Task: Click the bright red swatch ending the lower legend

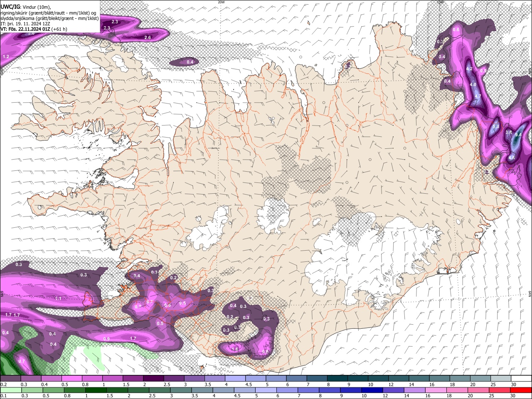Action: tap(521, 390)
